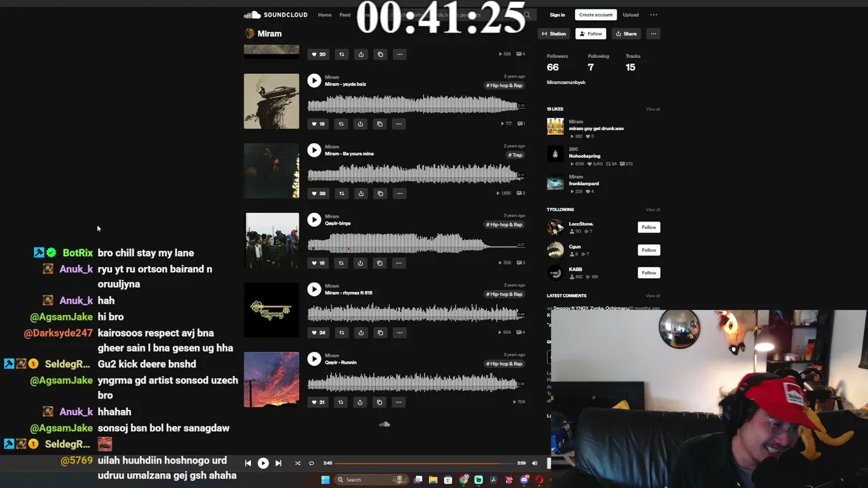Open more options for "Qepir-birge"
This screenshot has width=868, height=488.
399,263
